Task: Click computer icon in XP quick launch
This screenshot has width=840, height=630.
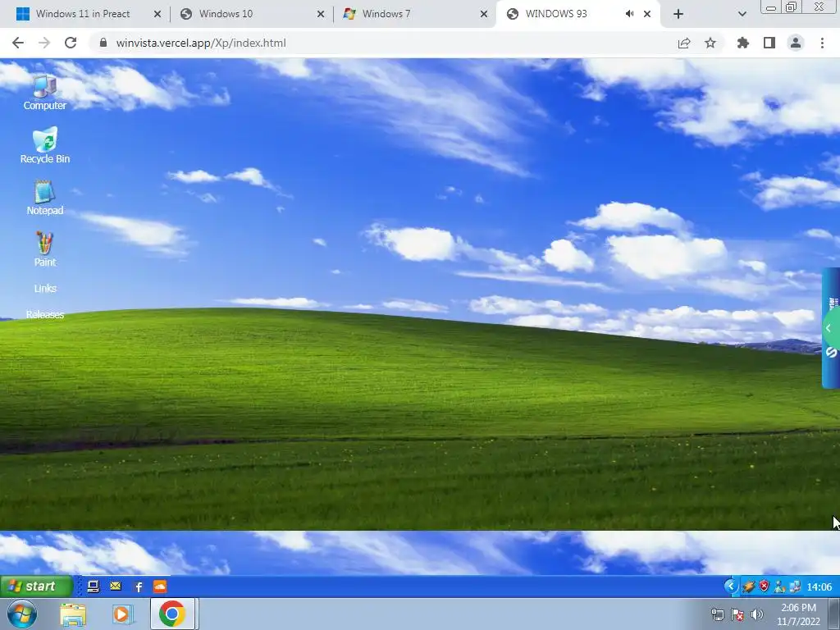Action: click(x=94, y=587)
